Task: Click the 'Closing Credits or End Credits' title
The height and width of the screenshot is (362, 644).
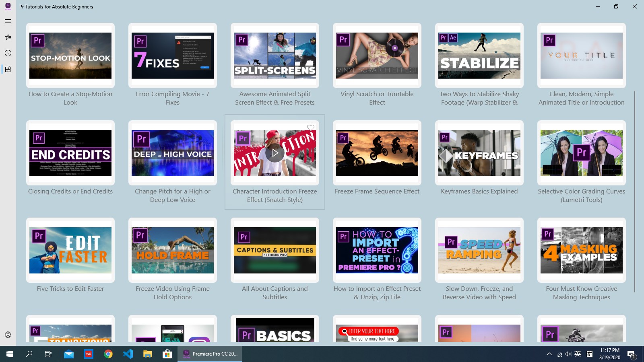Action: (x=70, y=191)
